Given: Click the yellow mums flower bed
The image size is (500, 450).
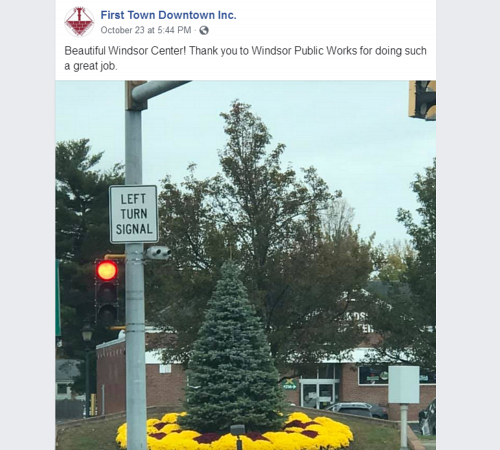Looking at the screenshot, I should tap(235, 431).
